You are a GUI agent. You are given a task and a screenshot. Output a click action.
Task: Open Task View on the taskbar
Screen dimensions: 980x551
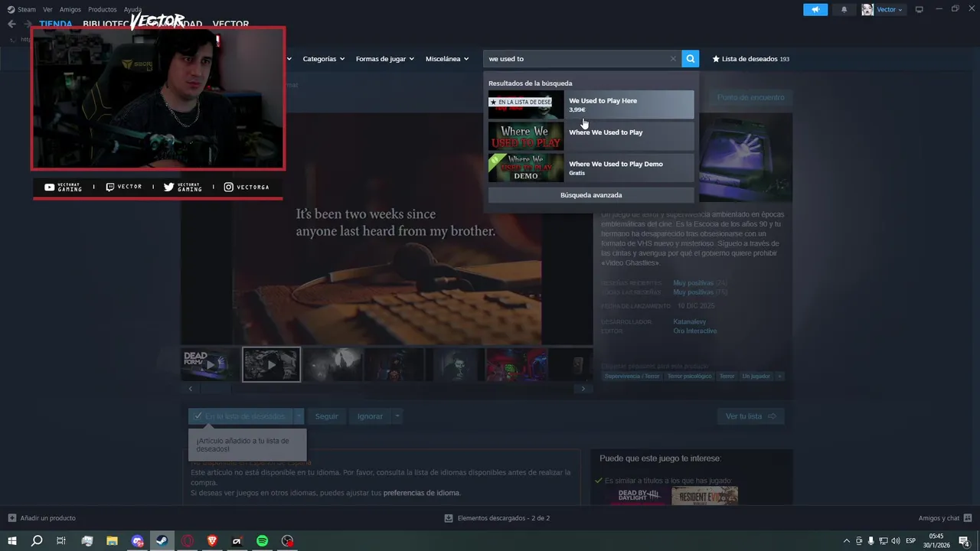(61, 541)
